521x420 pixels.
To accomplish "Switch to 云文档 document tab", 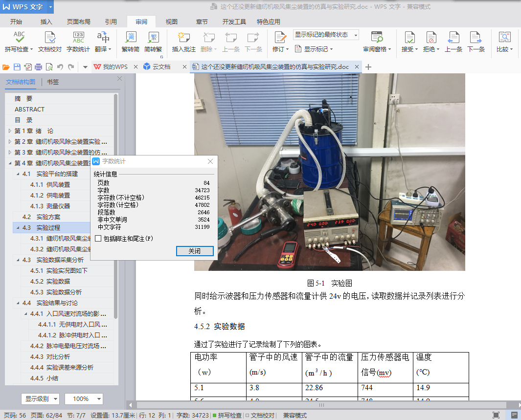I will [161, 66].
